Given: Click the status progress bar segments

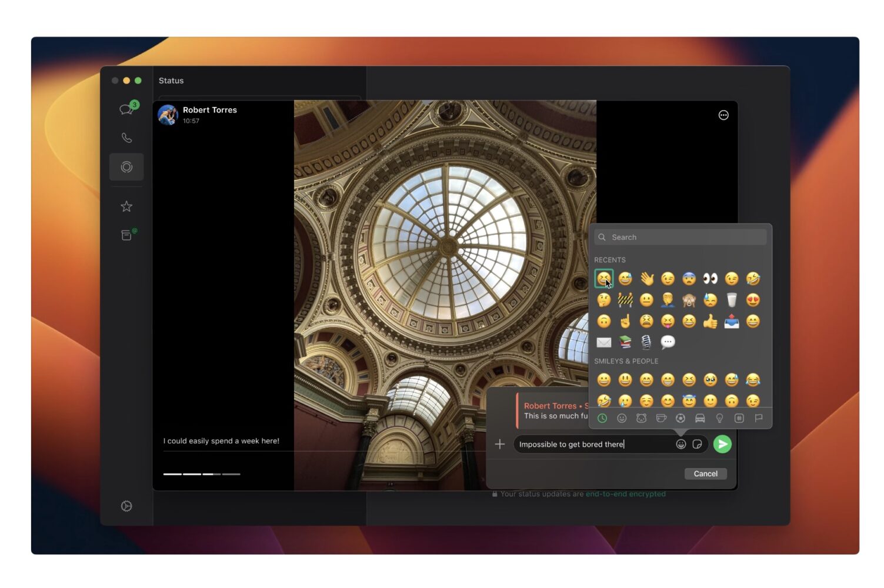Looking at the screenshot, I should click(202, 474).
